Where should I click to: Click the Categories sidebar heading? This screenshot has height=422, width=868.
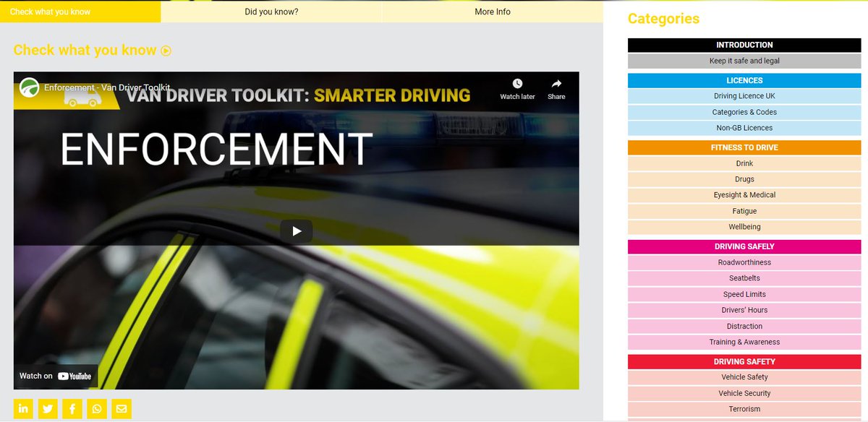tap(663, 19)
